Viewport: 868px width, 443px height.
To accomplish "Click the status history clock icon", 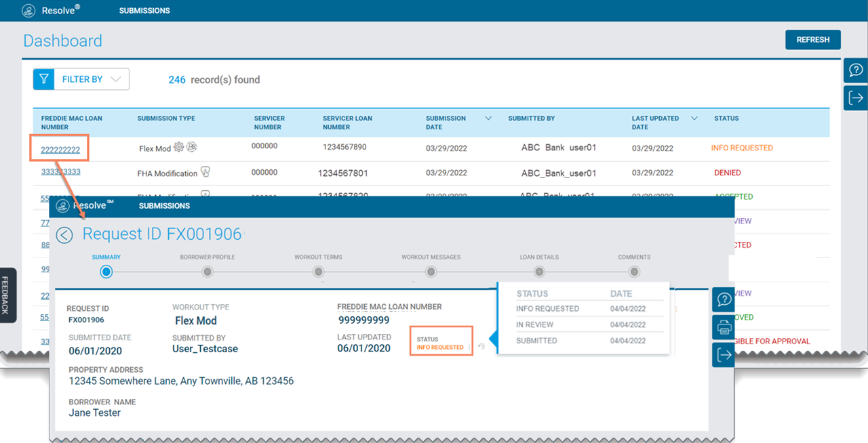I will 481,347.
